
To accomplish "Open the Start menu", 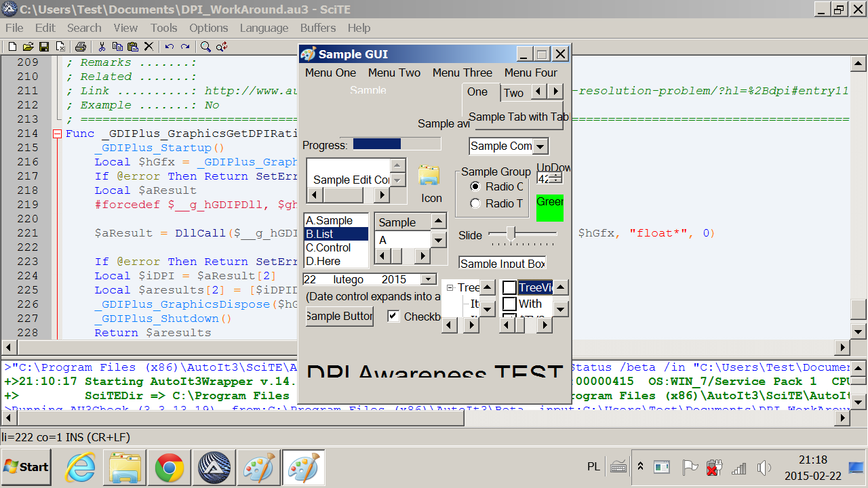I will pyautogui.click(x=26, y=467).
